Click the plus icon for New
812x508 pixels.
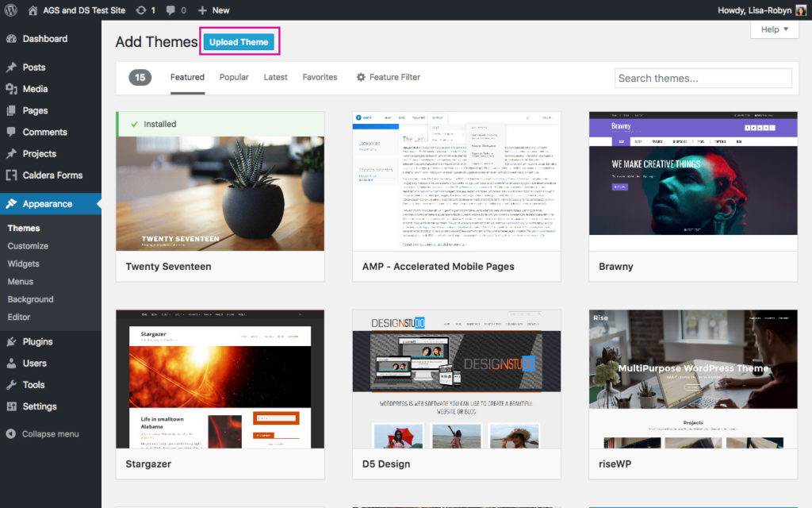tap(202, 10)
